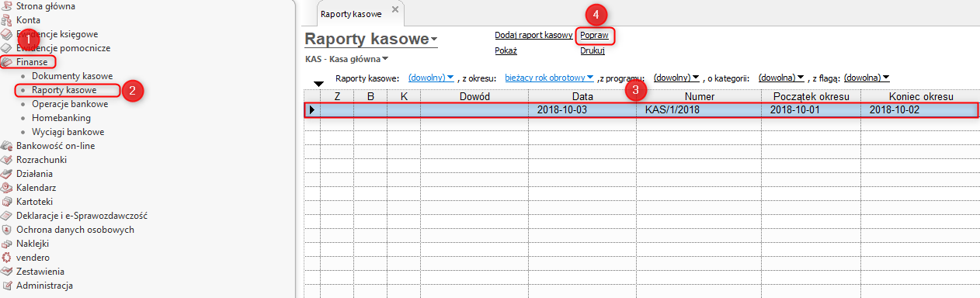Click the Bankowość on-line icon
This screenshot has width=980, height=298.
7,146
